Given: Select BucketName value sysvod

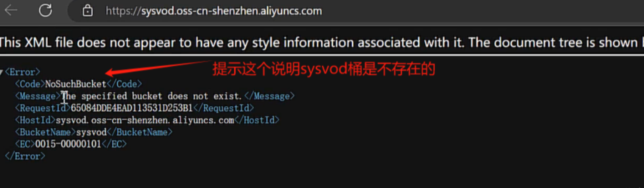Looking at the screenshot, I should 91,132.
